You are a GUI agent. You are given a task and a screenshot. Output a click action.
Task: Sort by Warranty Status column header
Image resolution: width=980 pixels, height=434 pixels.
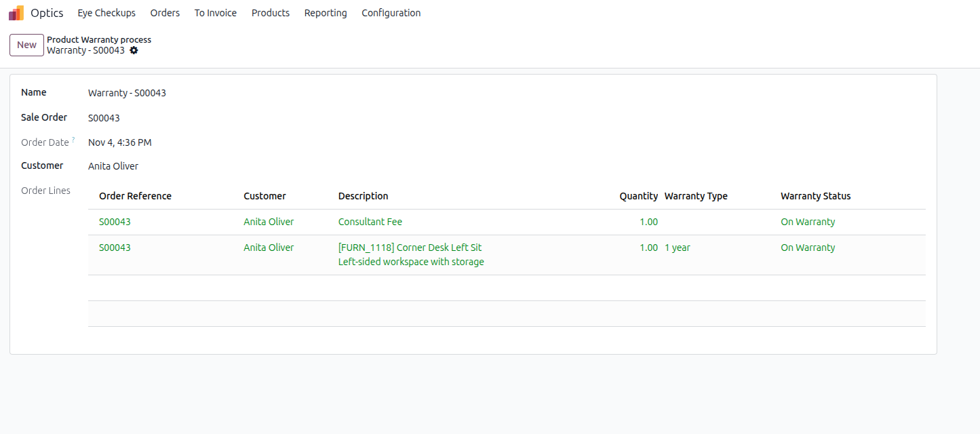[x=815, y=196]
